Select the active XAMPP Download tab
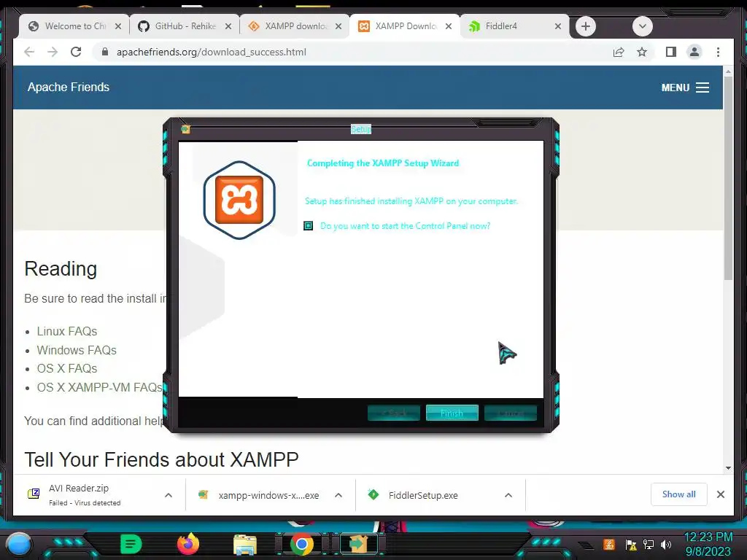Screen dimensions: 747x560 tap(406, 26)
